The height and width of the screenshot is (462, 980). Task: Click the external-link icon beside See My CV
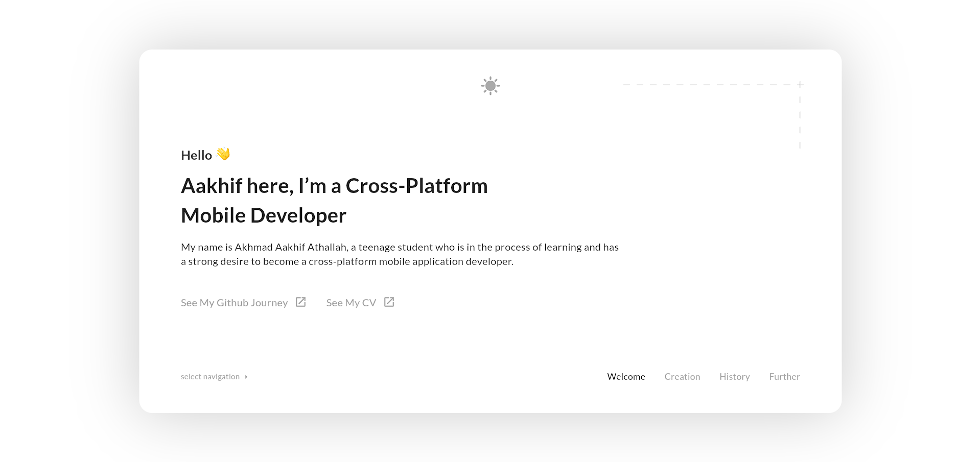(389, 302)
